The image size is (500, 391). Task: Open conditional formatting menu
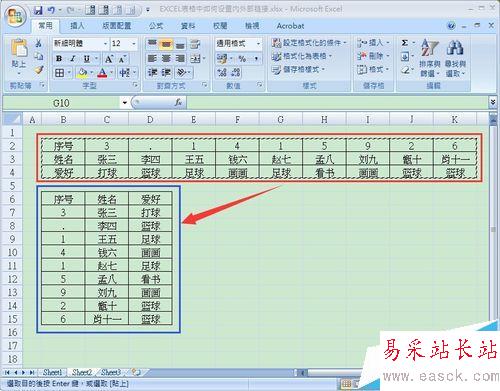click(x=309, y=43)
